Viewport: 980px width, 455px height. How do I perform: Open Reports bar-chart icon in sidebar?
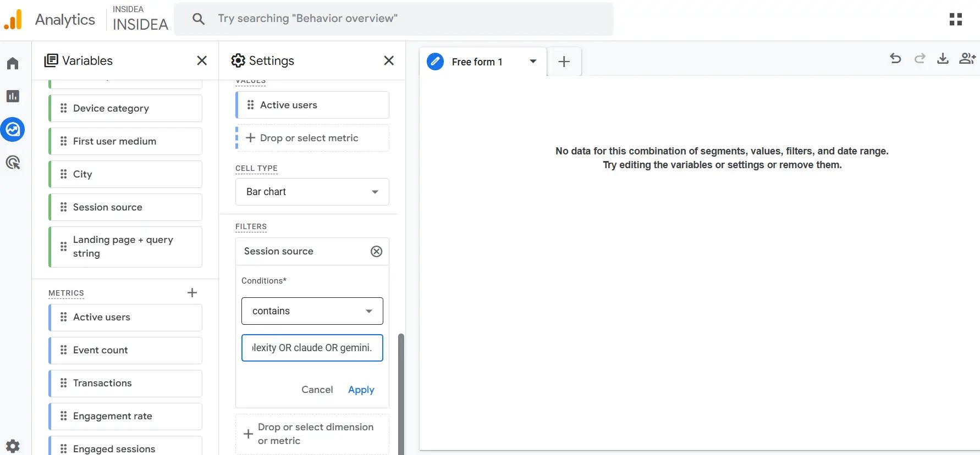13,96
